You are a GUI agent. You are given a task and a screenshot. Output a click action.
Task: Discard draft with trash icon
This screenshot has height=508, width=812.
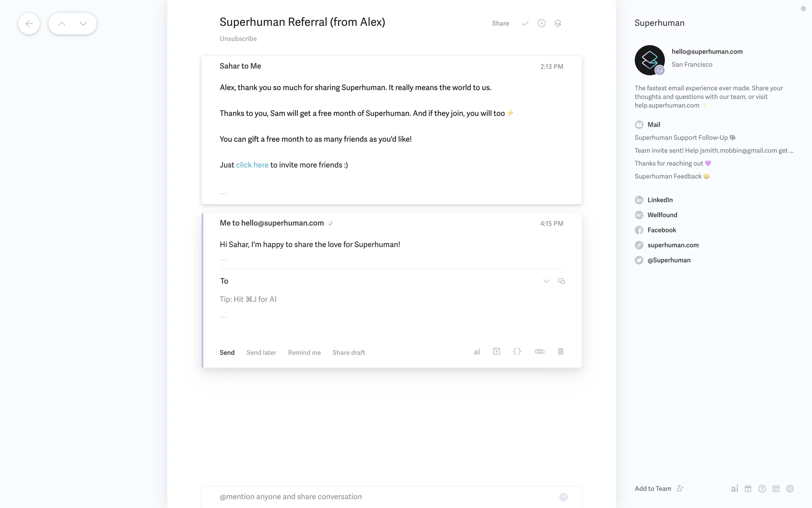pyautogui.click(x=561, y=351)
